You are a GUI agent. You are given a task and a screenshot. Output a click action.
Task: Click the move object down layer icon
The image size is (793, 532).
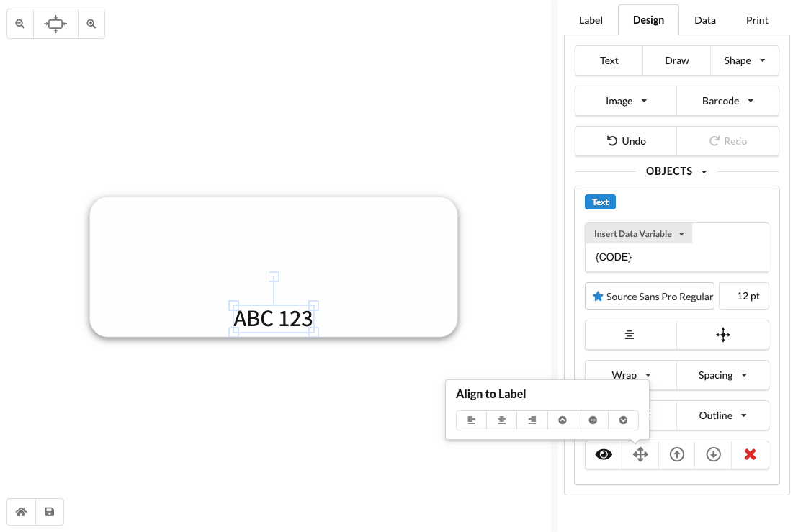[713, 454]
